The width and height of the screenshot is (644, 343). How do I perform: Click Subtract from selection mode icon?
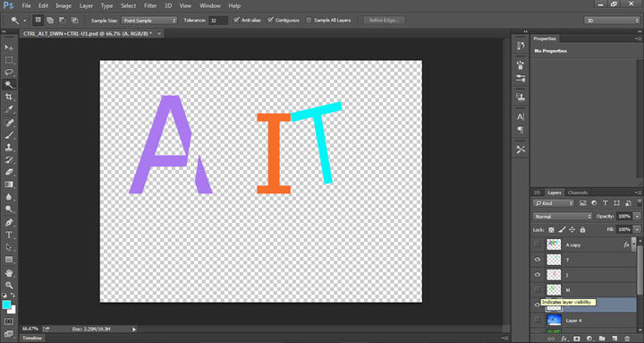coord(62,20)
